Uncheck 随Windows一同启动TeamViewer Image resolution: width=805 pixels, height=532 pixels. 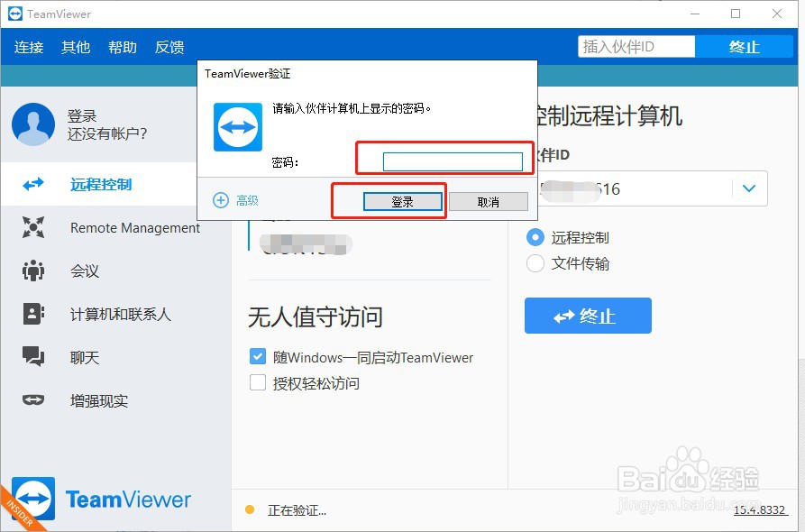[257, 357]
